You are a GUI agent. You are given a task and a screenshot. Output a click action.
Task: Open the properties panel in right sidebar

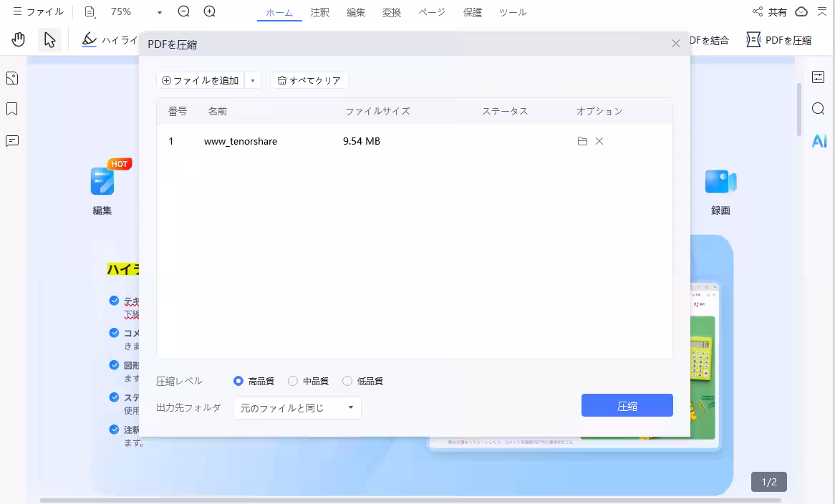click(x=819, y=77)
